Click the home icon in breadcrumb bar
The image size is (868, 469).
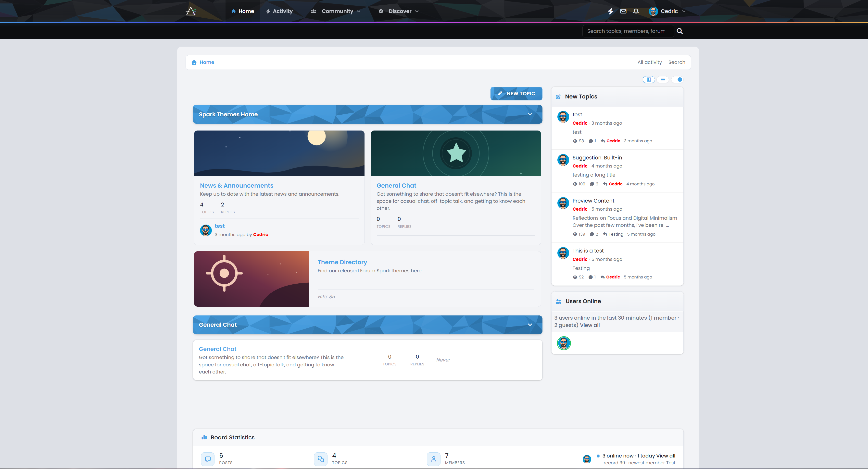pyautogui.click(x=194, y=62)
